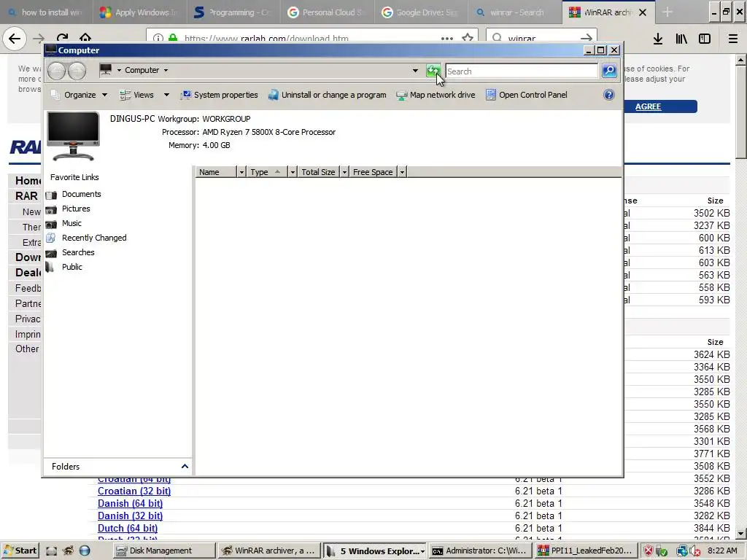Open the Name column filter dropdown

(x=241, y=172)
